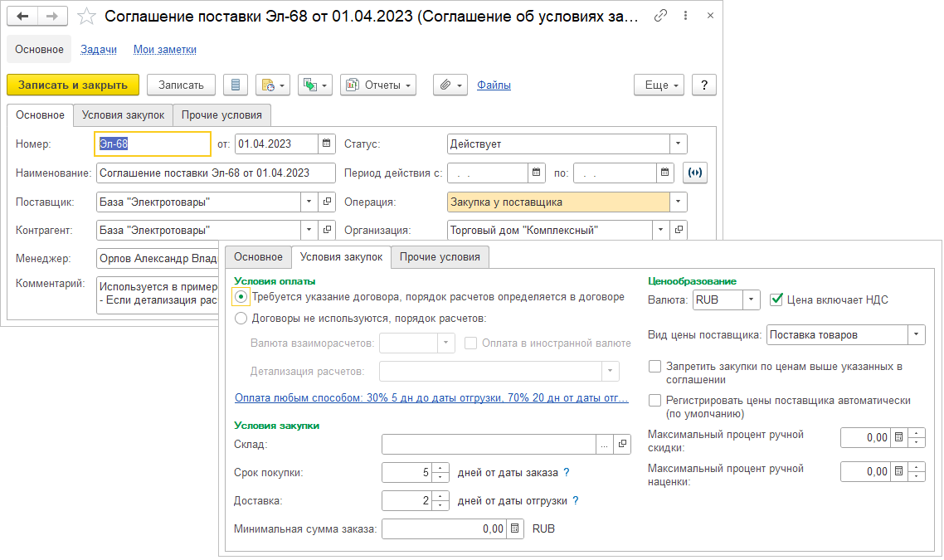Screen dimensions: 944x560
Task: Open calculator for minimum order amount
Action: 514,528
